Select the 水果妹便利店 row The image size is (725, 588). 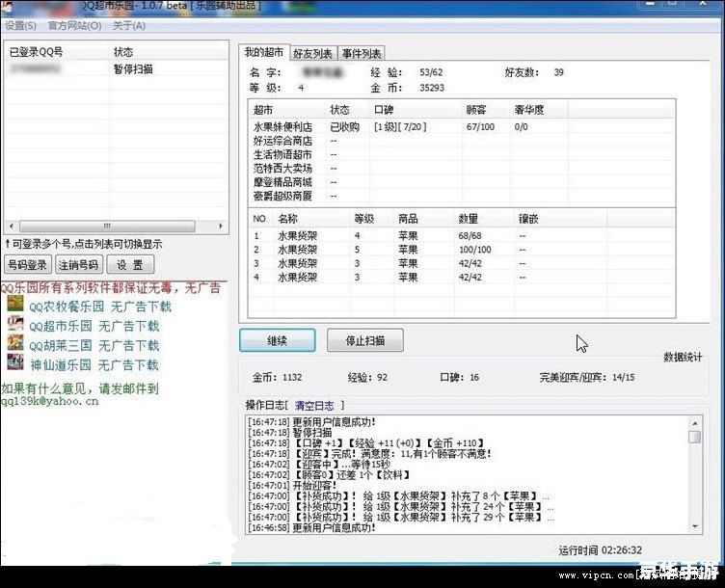tap(461, 126)
